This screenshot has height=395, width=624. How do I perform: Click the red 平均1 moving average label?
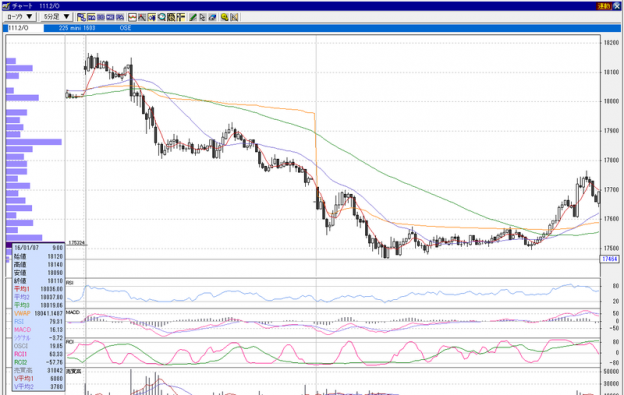[x=21, y=289]
